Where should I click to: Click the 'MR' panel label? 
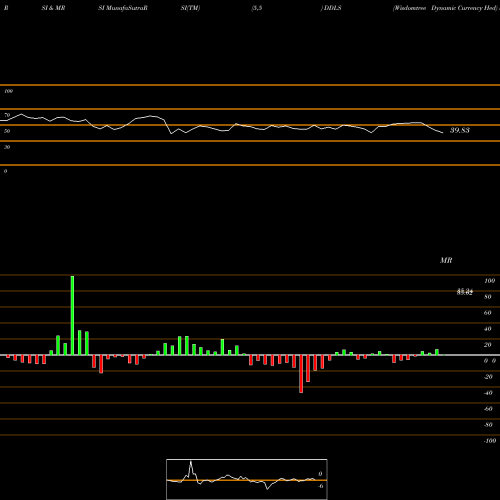coord(446,260)
